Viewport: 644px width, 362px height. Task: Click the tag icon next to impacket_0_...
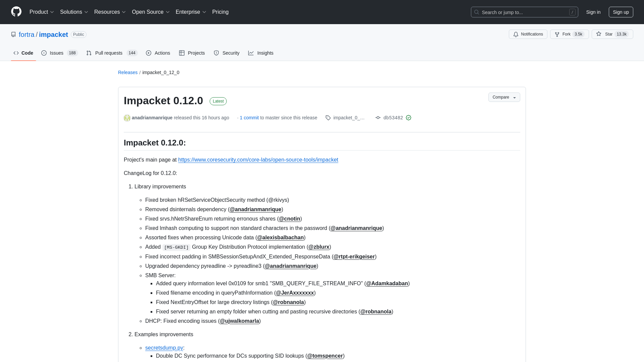click(x=328, y=118)
